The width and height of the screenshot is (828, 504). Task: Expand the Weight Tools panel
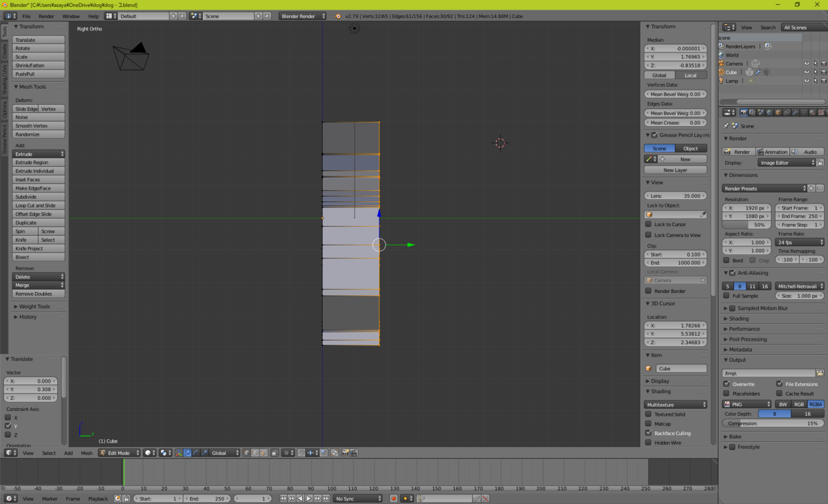coord(34,307)
